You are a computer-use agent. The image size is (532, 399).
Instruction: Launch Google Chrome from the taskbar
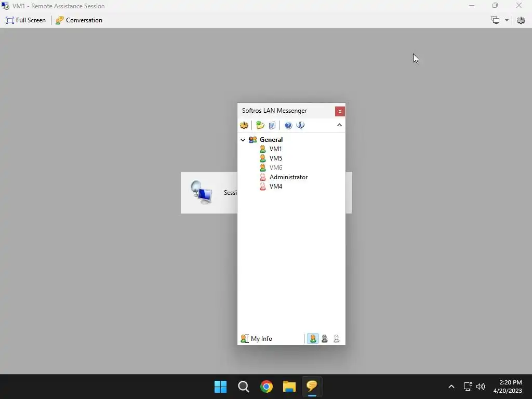[x=267, y=387]
